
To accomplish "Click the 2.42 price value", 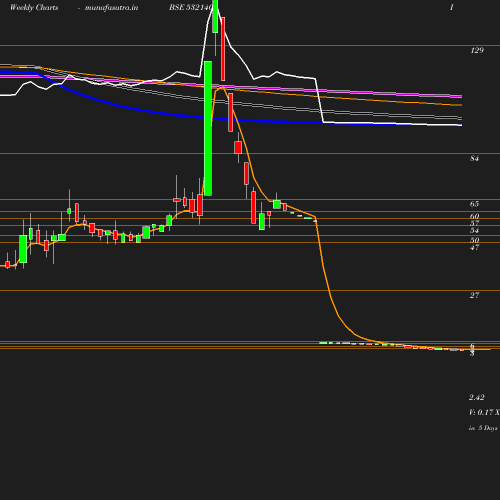I will [477, 397].
